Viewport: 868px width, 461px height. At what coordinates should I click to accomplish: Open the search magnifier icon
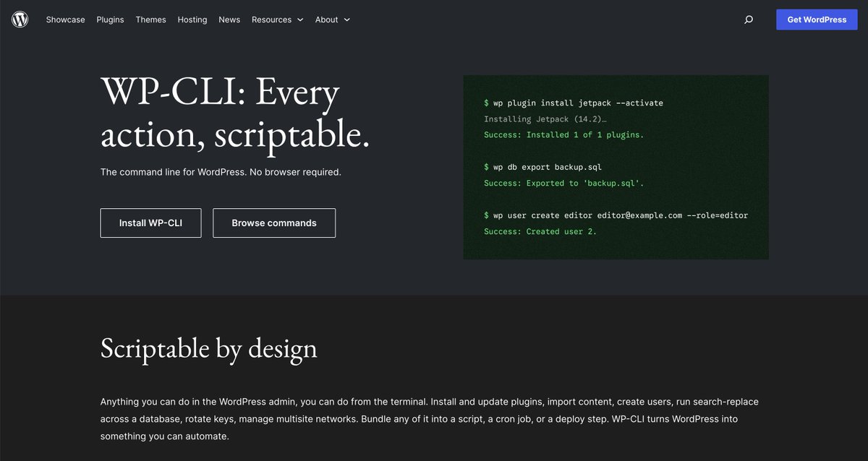point(749,20)
